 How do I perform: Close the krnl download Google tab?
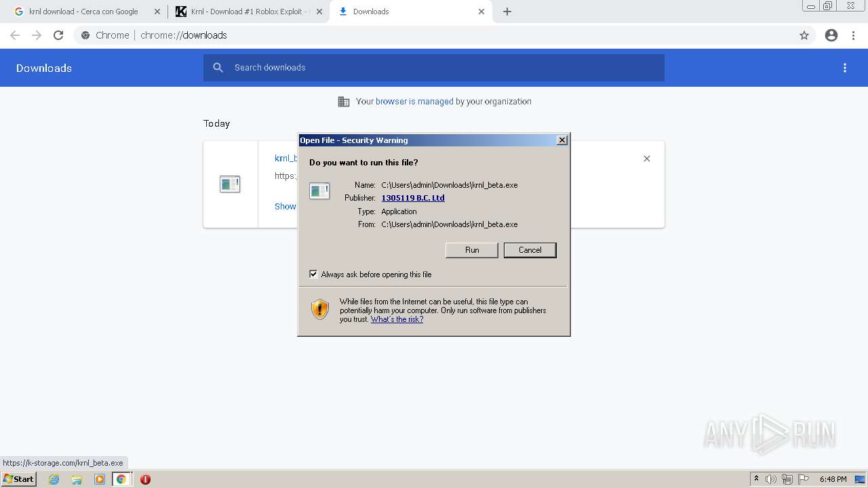tap(157, 12)
